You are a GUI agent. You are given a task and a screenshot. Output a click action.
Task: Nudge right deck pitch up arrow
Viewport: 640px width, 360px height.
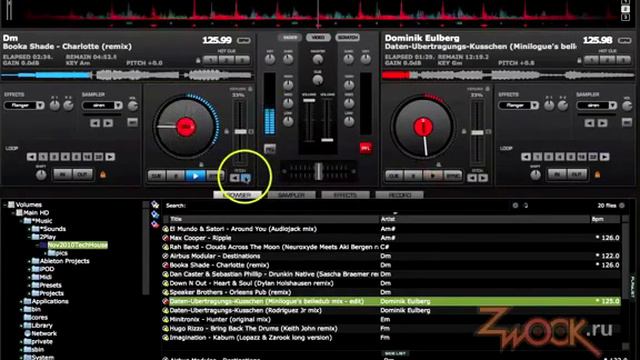[x=483, y=178]
